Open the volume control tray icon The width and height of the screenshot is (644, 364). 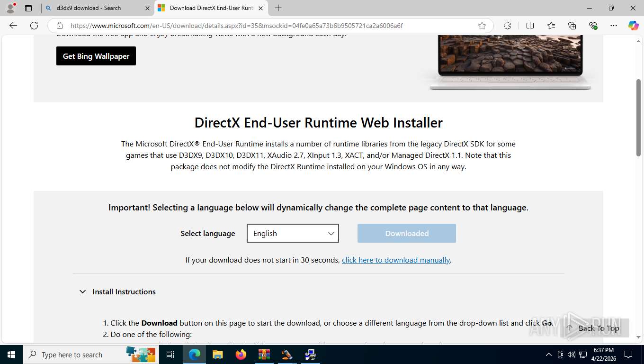pos(571,355)
